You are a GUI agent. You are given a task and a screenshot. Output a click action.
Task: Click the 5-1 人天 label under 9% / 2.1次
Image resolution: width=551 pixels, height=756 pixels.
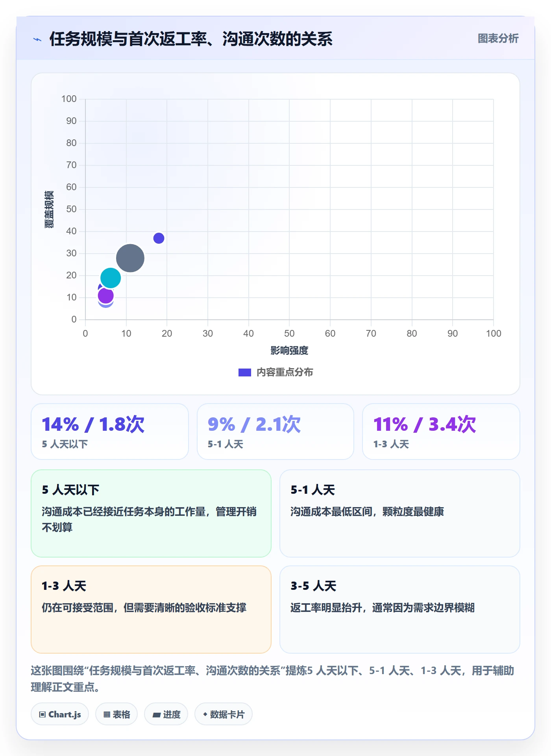[x=226, y=444]
